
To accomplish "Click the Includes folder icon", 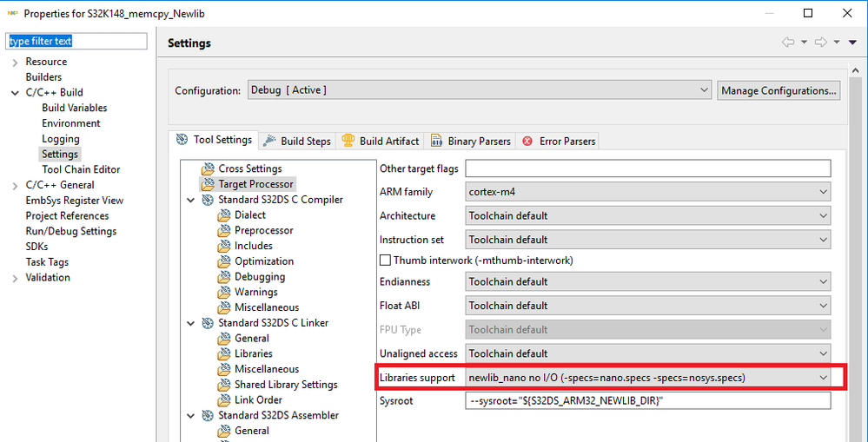I will point(223,246).
